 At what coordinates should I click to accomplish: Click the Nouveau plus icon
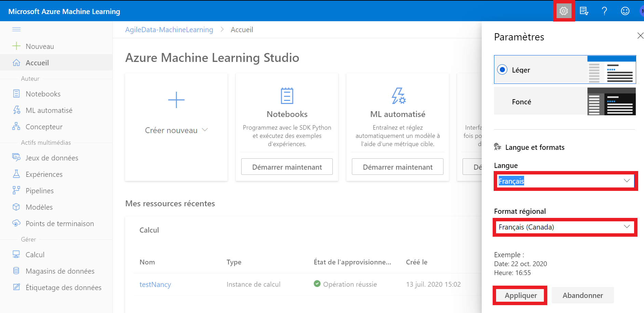click(x=16, y=46)
